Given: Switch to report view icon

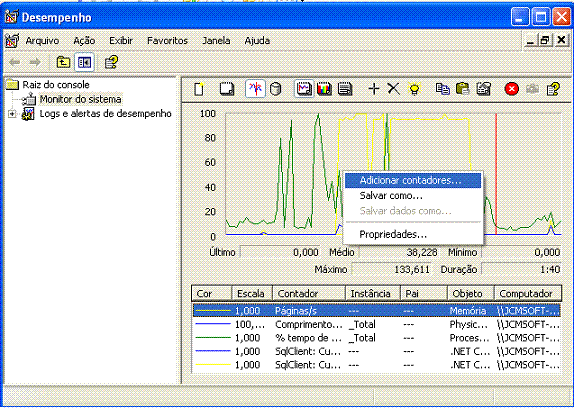Looking at the screenshot, I should pos(345,89).
